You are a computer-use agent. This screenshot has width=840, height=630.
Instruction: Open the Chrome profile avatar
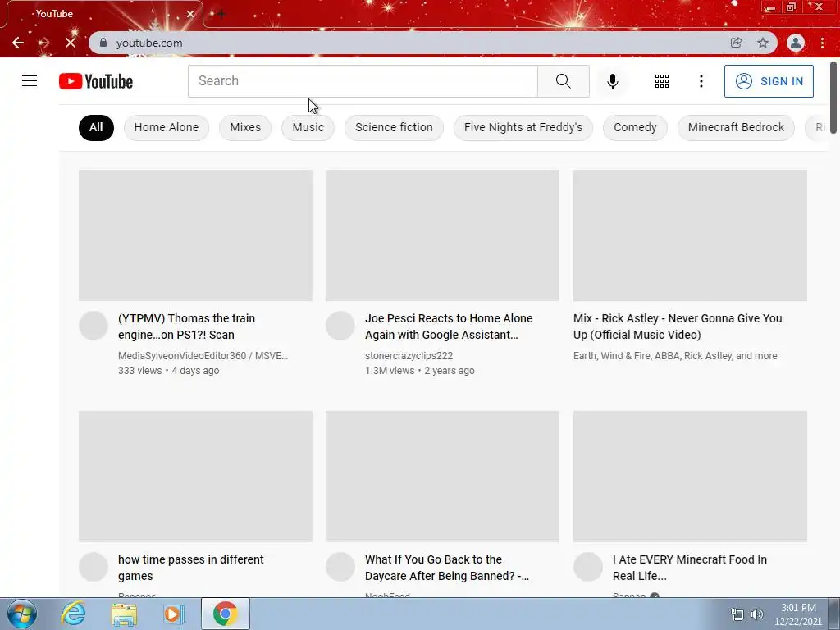796,43
